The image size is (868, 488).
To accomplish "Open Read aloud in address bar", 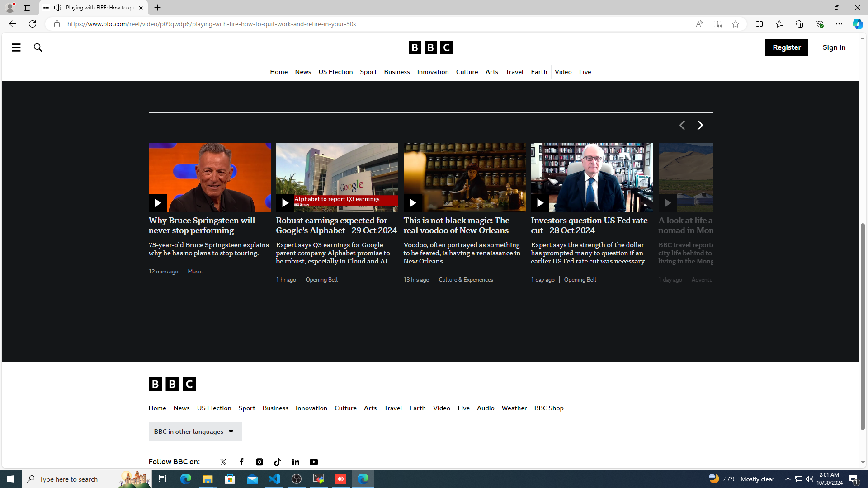I will 699,24.
